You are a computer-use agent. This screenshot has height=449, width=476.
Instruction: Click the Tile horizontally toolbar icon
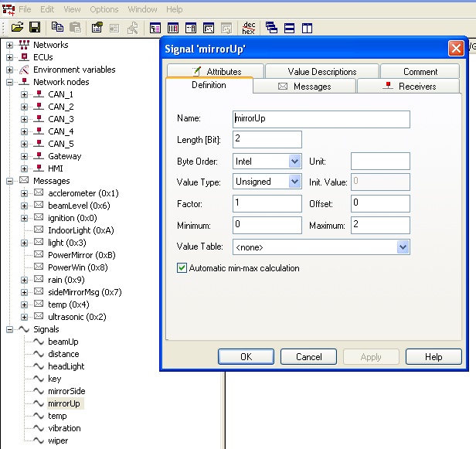(x=289, y=28)
